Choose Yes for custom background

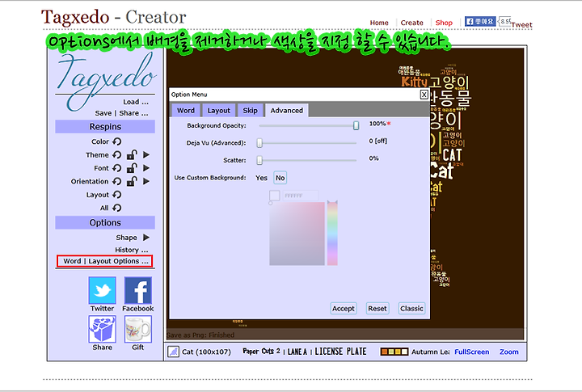point(261,178)
